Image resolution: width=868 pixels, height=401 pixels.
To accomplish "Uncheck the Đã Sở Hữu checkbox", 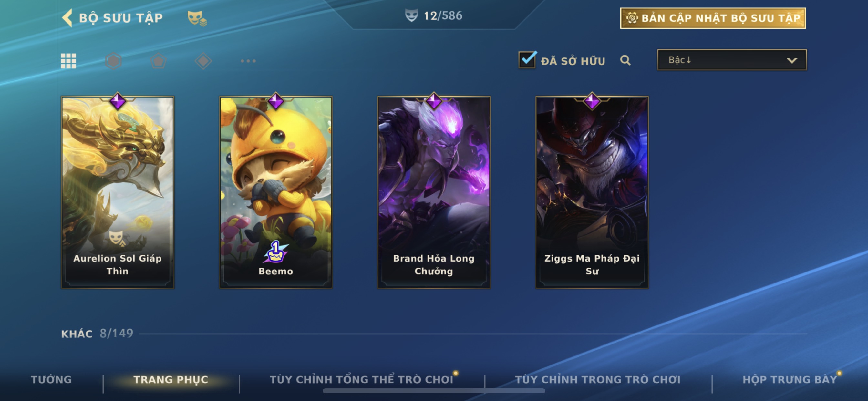I will pos(527,60).
